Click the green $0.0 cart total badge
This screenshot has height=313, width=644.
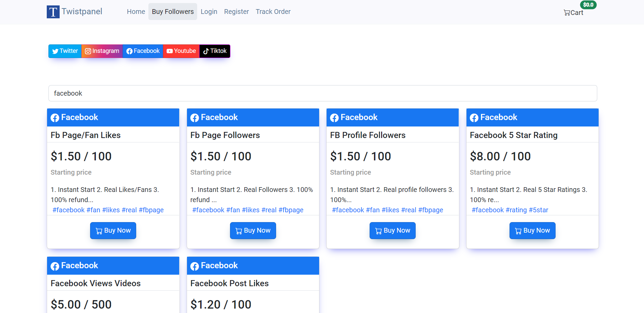[588, 5]
